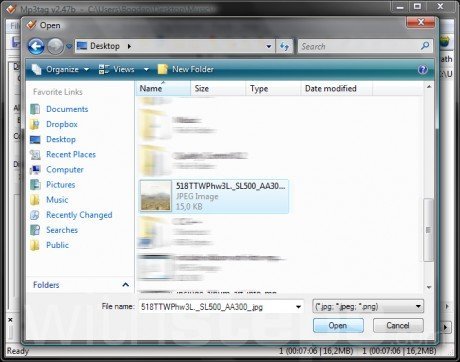Create a New Folder
This screenshot has width=460, height=362.
185,69
